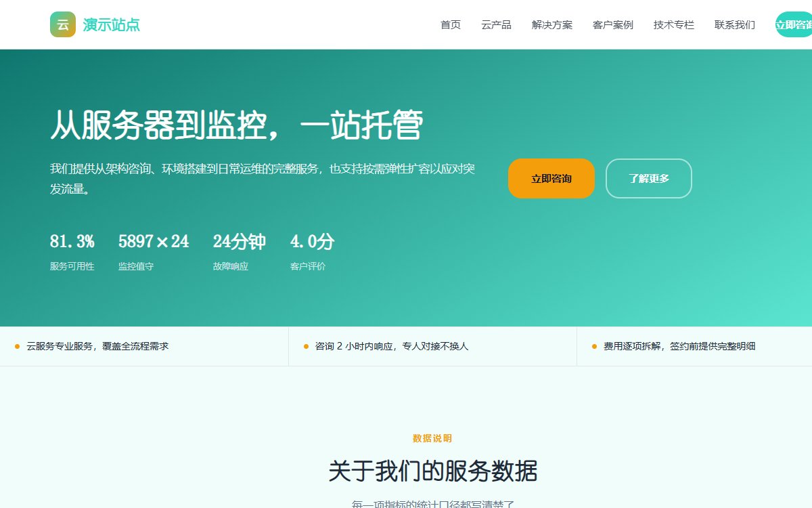Click the orange 立即咨询 hero button
Image resolution: width=812 pixels, height=508 pixels.
pyautogui.click(x=551, y=179)
